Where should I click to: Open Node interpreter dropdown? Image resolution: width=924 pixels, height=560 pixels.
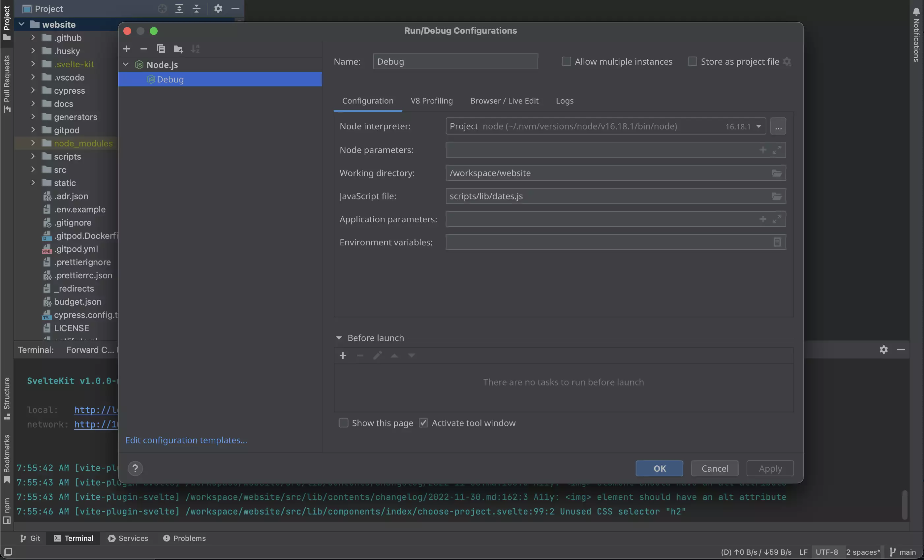759,126
